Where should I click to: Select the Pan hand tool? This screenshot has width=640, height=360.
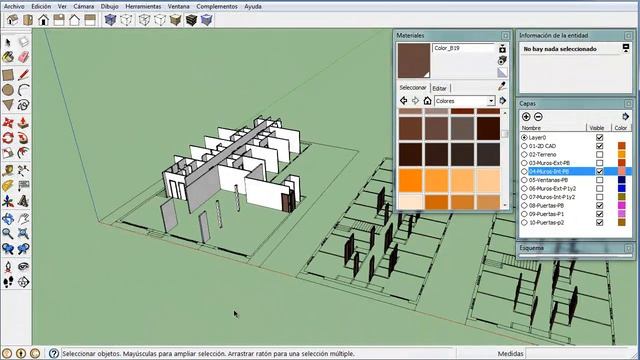tap(23, 218)
